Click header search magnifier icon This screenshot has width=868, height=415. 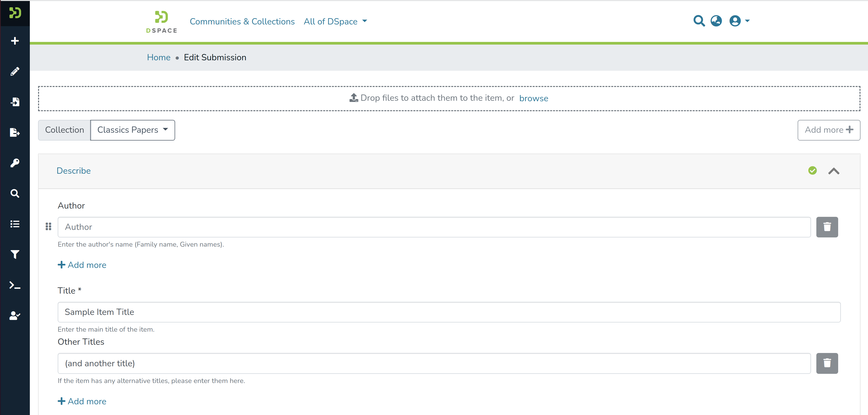pyautogui.click(x=699, y=21)
